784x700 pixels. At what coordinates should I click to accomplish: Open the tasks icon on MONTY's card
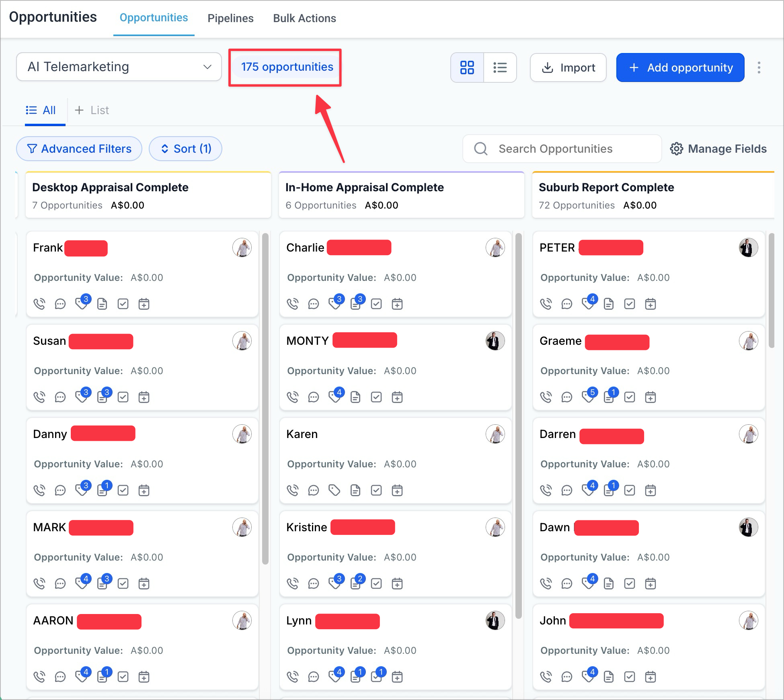point(376,397)
